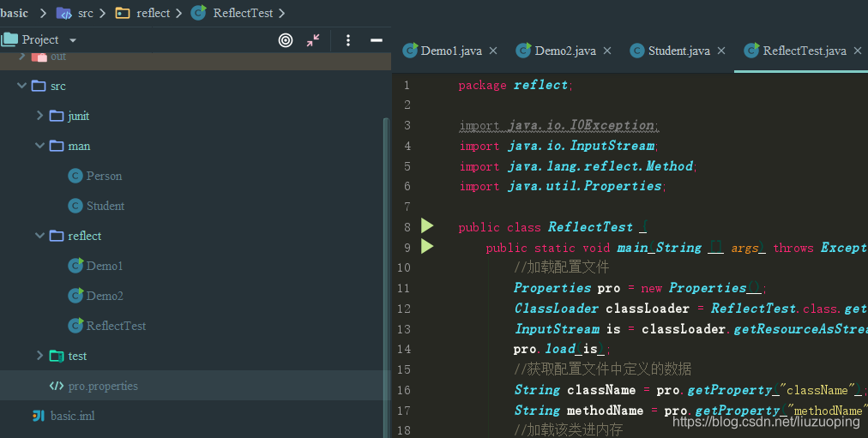Select the Person class icon in the tree
The width and height of the screenshot is (868, 438).
(x=75, y=176)
